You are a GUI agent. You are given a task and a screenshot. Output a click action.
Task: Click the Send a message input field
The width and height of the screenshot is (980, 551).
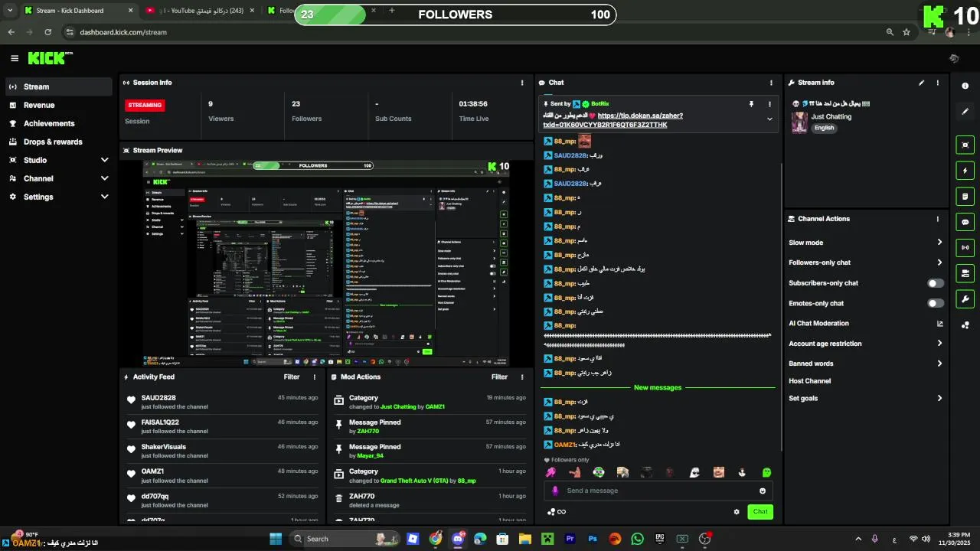point(658,491)
